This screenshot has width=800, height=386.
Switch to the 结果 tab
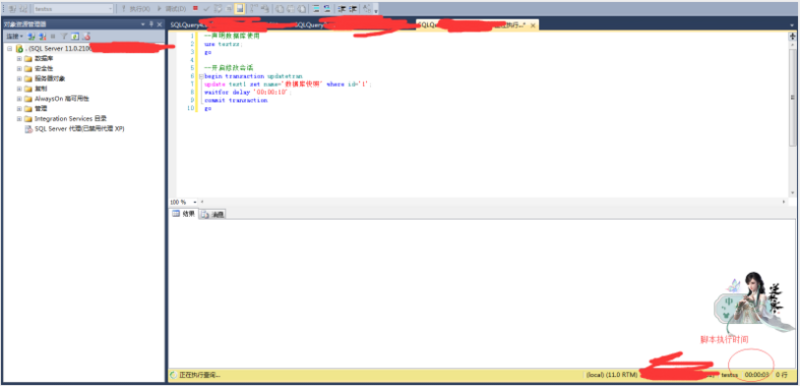pos(184,214)
